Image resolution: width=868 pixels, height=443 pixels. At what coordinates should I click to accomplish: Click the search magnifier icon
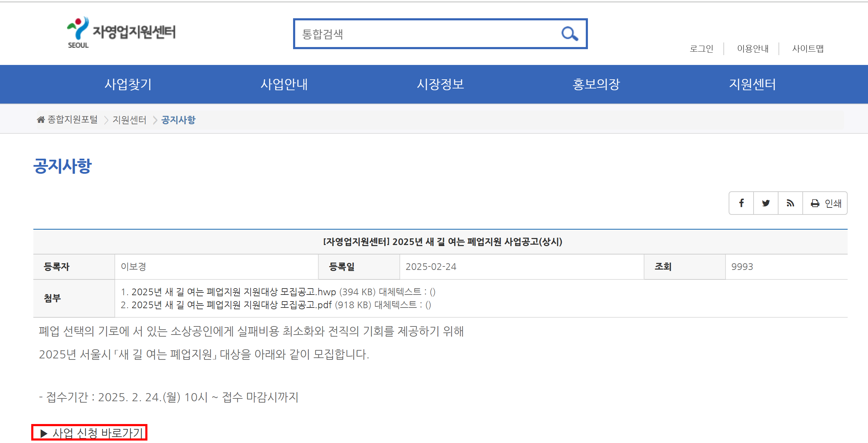tap(570, 34)
